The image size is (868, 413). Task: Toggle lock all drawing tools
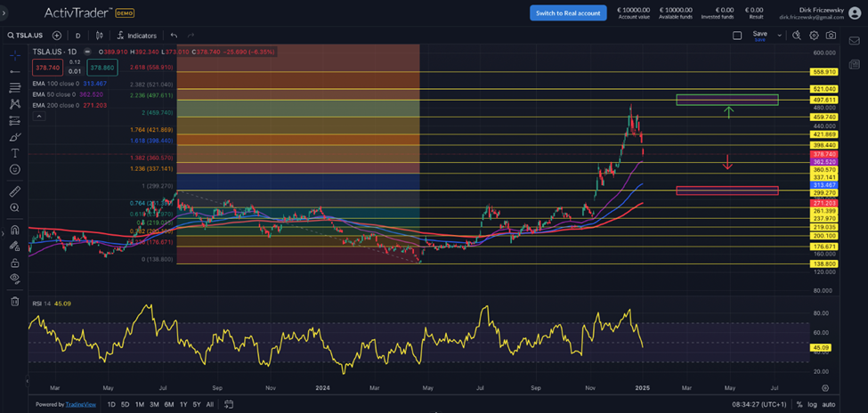pos(14,263)
